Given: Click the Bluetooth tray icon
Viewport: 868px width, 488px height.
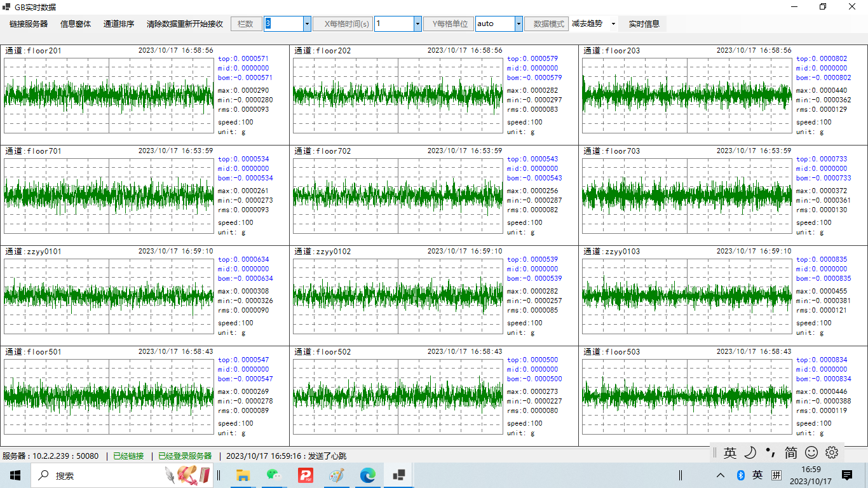Looking at the screenshot, I should click(x=740, y=475).
